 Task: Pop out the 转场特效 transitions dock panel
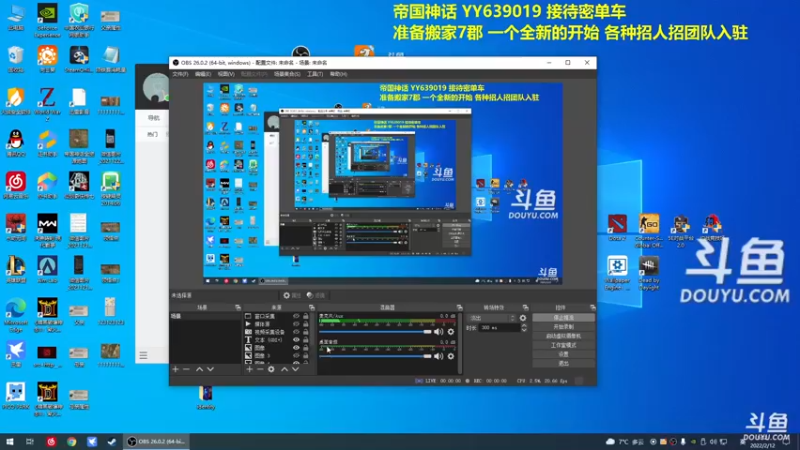(526, 308)
